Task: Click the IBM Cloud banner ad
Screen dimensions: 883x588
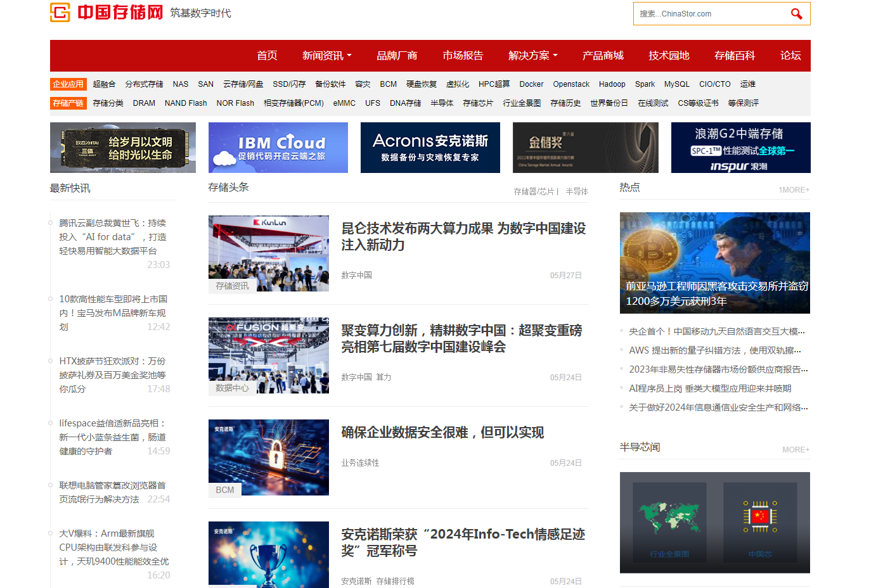Action: 278,148
